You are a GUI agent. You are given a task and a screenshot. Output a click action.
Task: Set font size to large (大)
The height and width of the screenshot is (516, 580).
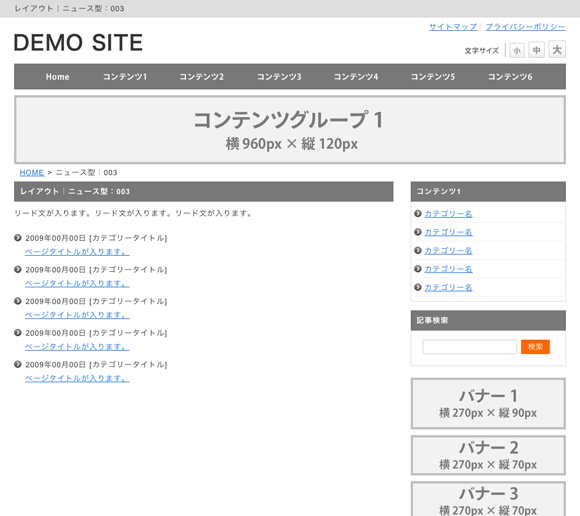coord(557,49)
